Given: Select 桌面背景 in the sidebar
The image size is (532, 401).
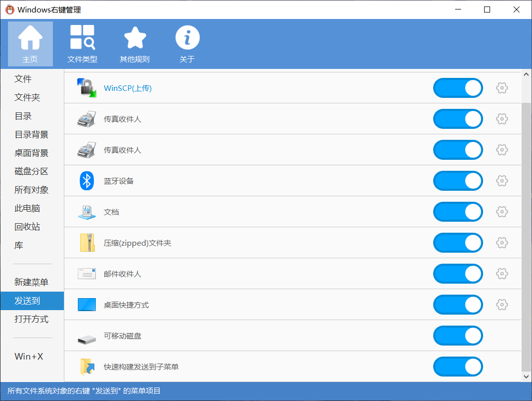Looking at the screenshot, I should [x=32, y=153].
